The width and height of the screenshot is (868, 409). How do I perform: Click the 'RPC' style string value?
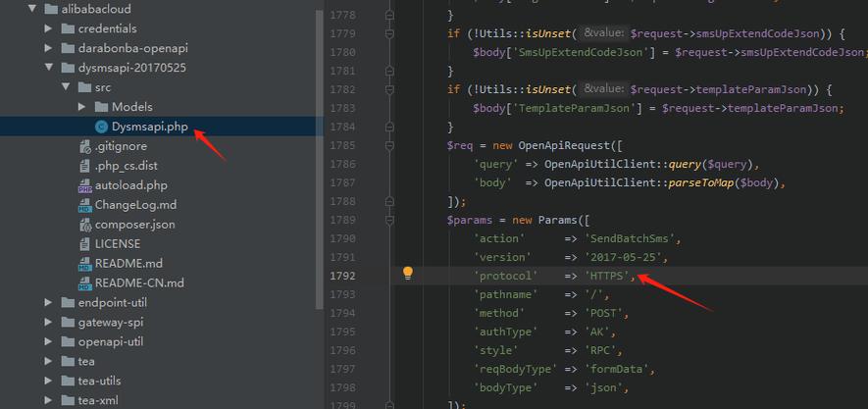pos(603,350)
